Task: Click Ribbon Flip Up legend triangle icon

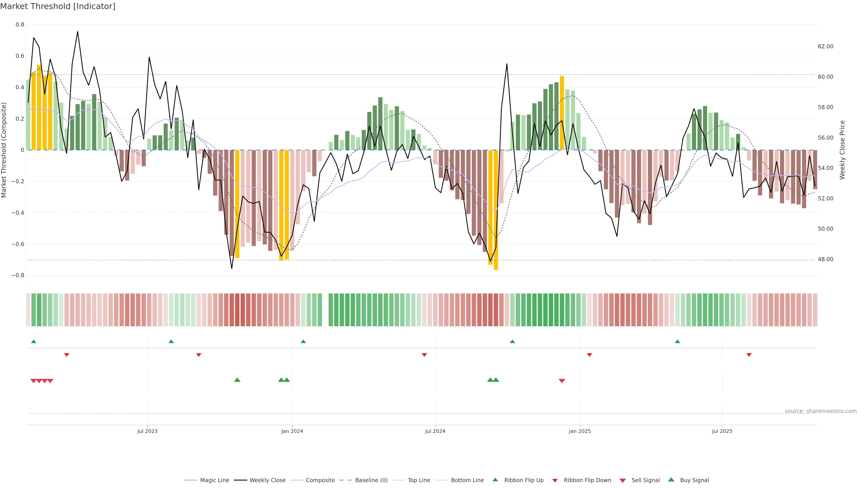Action: tap(495, 480)
